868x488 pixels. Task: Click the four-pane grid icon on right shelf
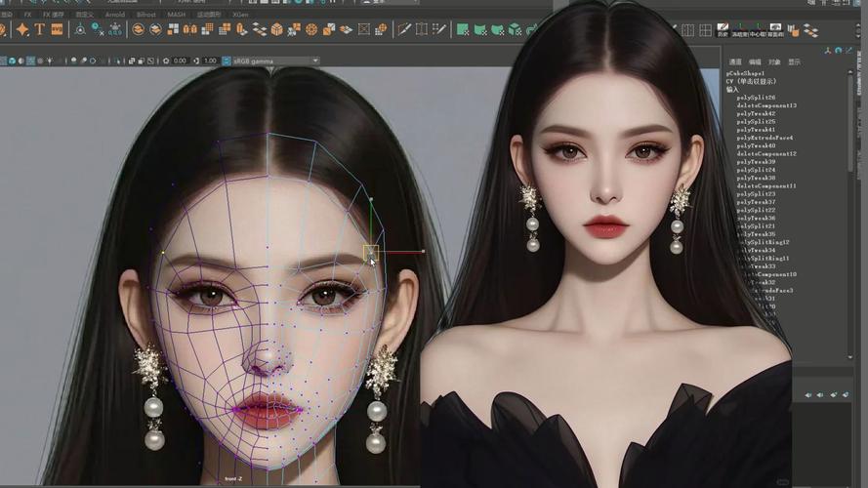tap(705, 30)
